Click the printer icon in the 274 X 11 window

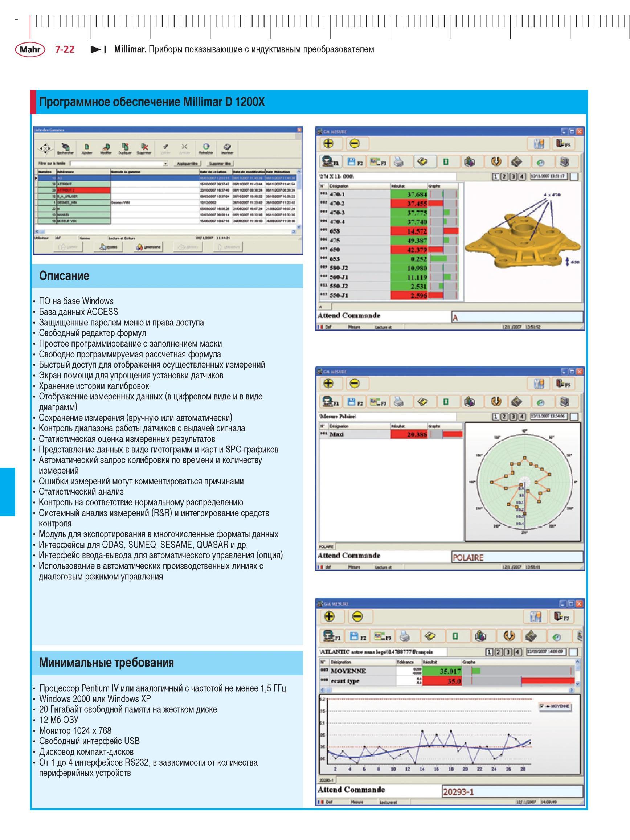click(x=399, y=162)
